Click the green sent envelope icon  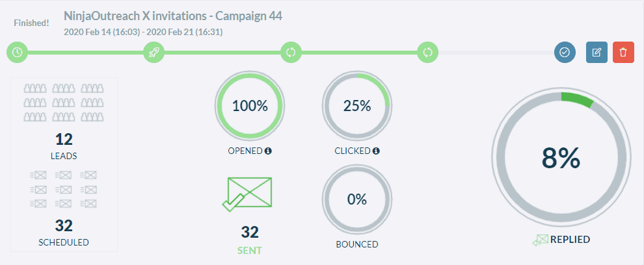coord(248,194)
